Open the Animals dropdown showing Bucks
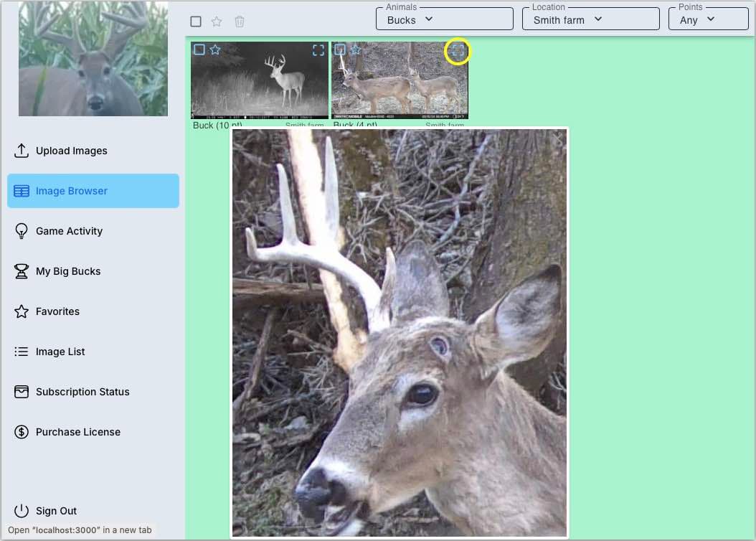 [444, 19]
